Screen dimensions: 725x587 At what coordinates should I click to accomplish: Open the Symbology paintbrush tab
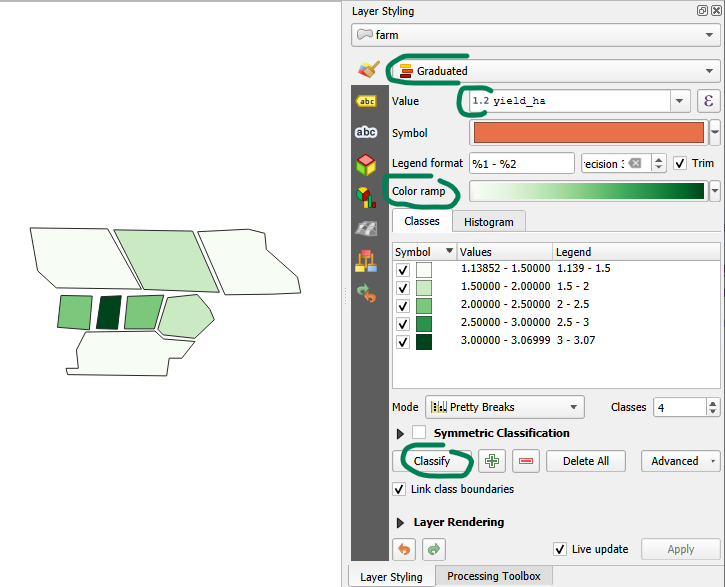coord(369,70)
